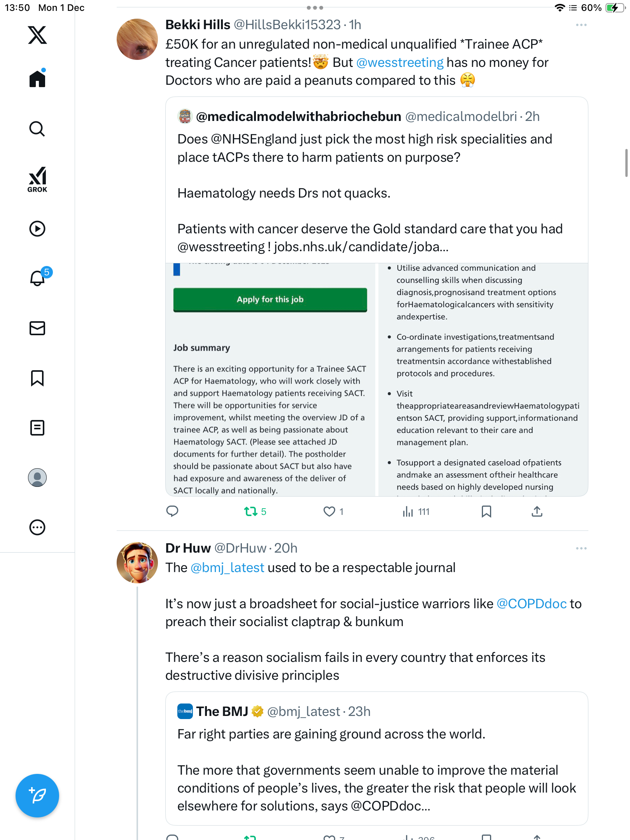Open more options for Bekki Hills' post

[581, 25]
